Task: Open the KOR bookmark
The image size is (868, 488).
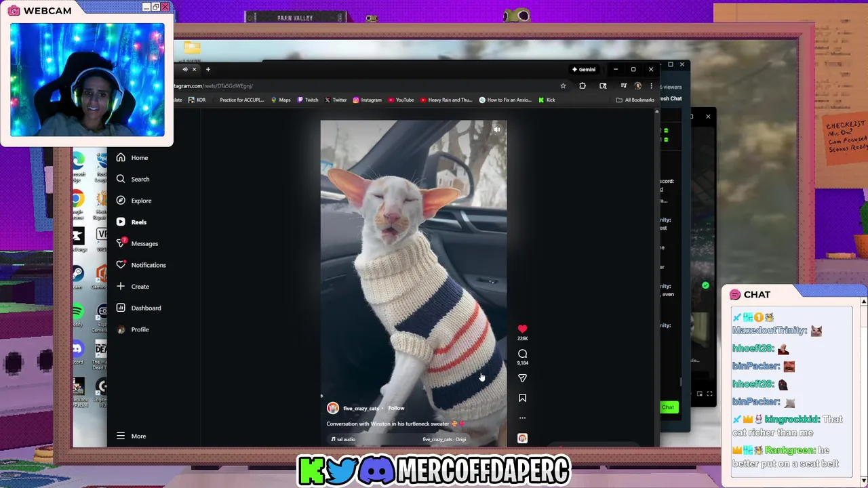Action: tap(197, 100)
